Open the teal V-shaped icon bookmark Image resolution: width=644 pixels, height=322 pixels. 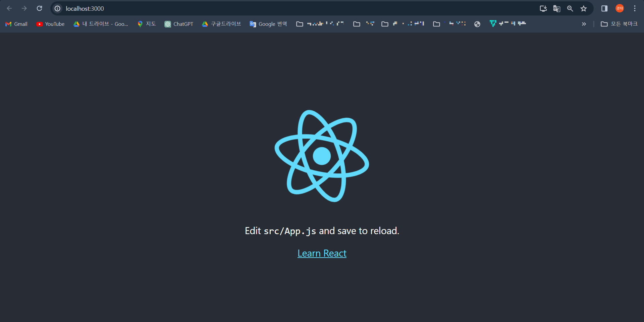click(508, 24)
